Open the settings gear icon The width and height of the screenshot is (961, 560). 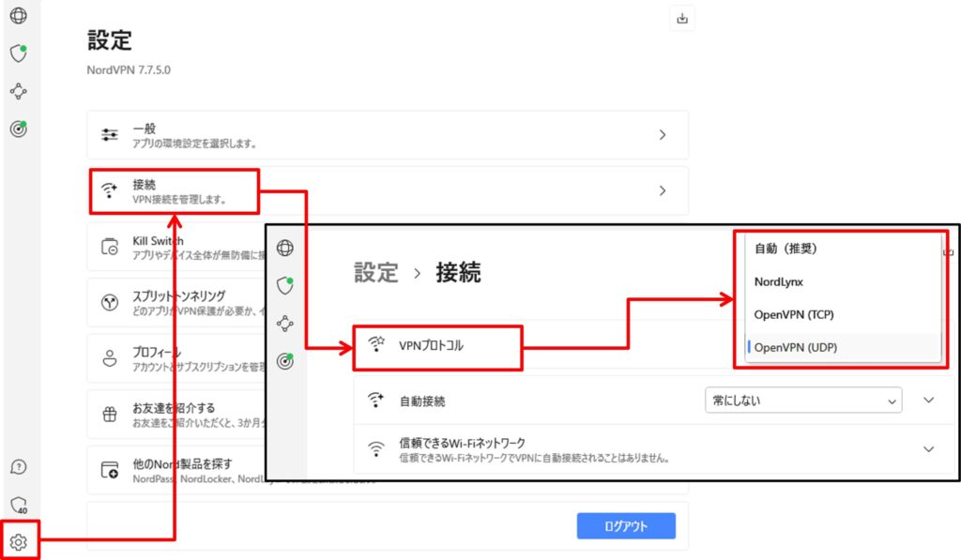21,541
